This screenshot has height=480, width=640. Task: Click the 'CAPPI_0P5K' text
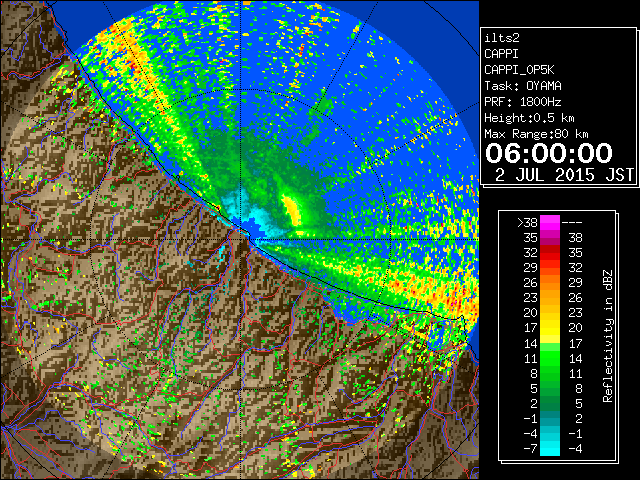pyautogui.click(x=519, y=70)
